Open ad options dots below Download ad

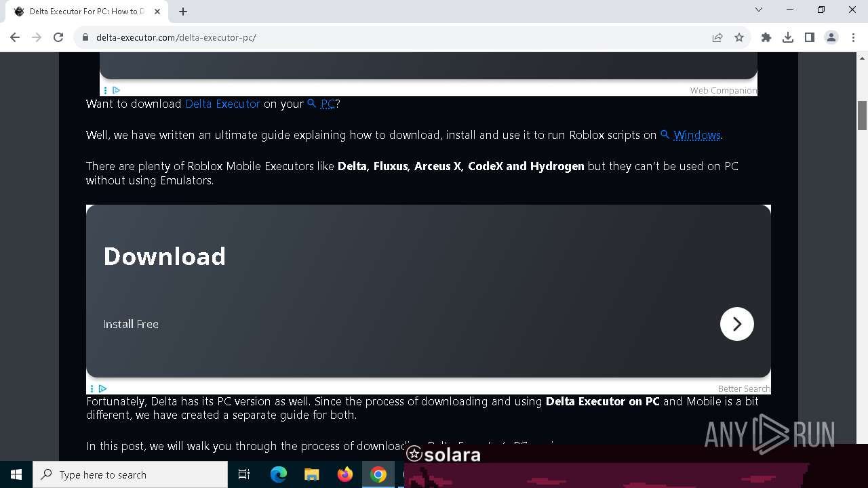tap(92, 388)
